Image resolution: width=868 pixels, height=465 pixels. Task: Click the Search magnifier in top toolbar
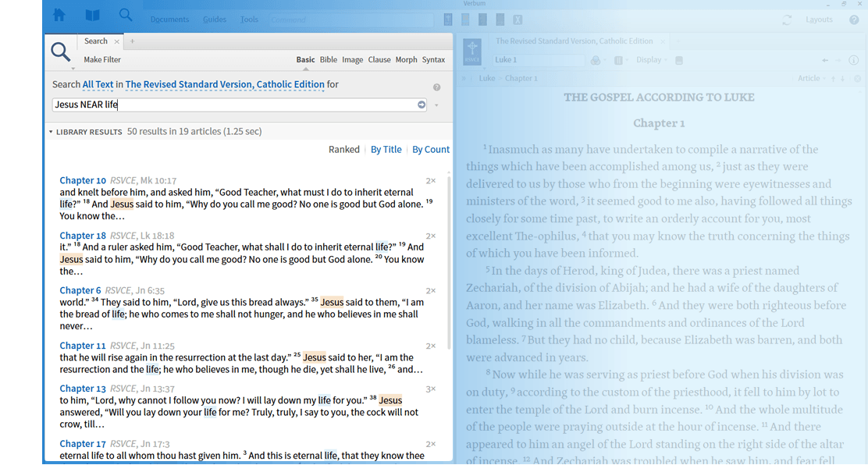[126, 15]
